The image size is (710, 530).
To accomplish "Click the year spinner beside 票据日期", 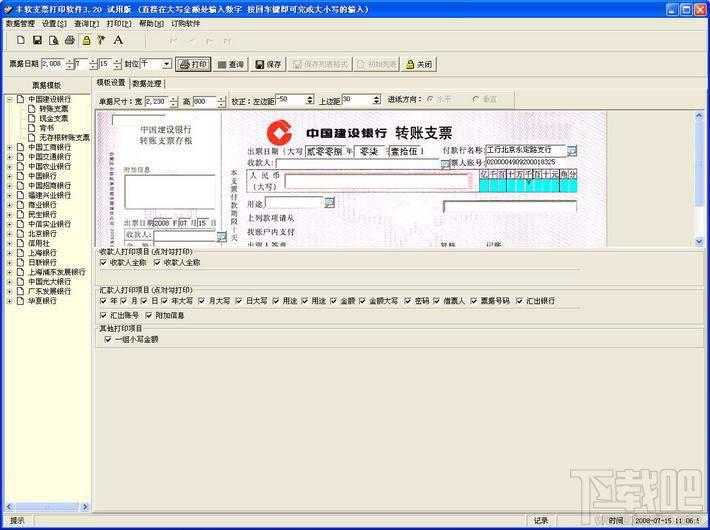I will (x=69, y=64).
